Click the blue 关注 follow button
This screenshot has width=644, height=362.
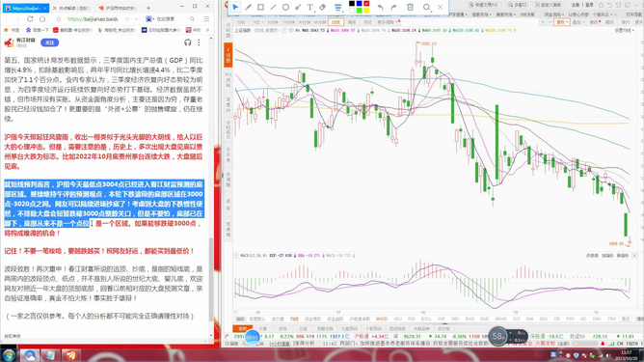click(50, 42)
